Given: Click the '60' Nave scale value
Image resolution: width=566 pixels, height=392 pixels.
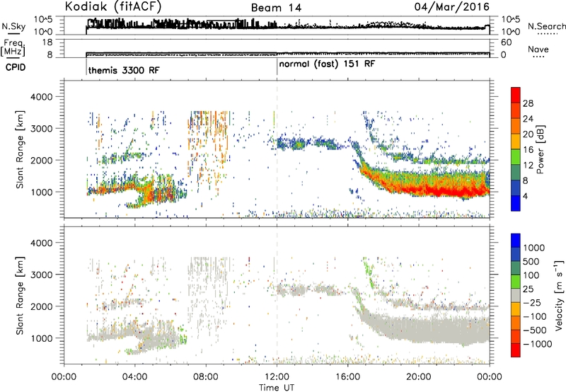Looking at the screenshot, I should (507, 42).
